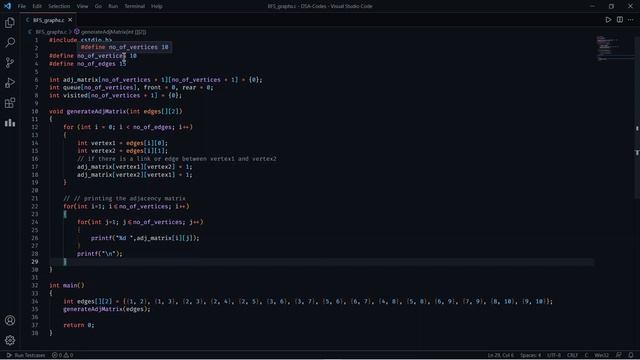Click the generateAdjMatrix function name on line 10
This screenshot has height=360, width=640.
point(96,111)
